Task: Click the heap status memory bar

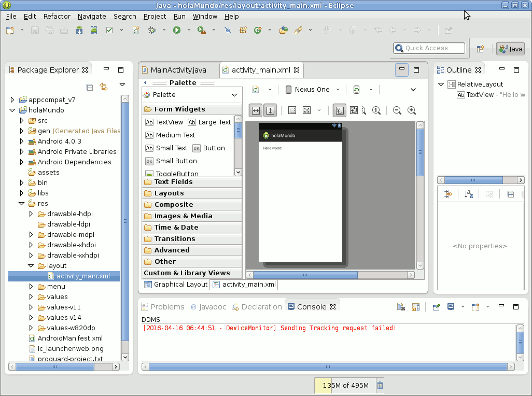Action: pyautogui.click(x=345, y=385)
